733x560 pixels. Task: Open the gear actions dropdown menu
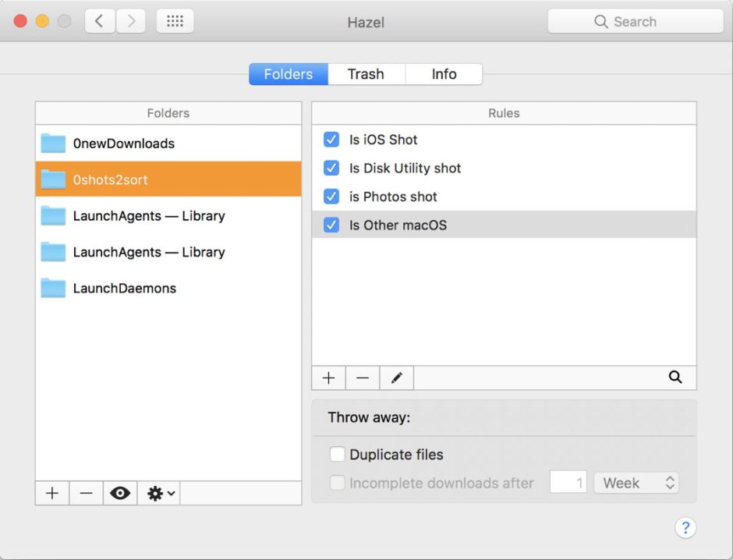coord(161,493)
